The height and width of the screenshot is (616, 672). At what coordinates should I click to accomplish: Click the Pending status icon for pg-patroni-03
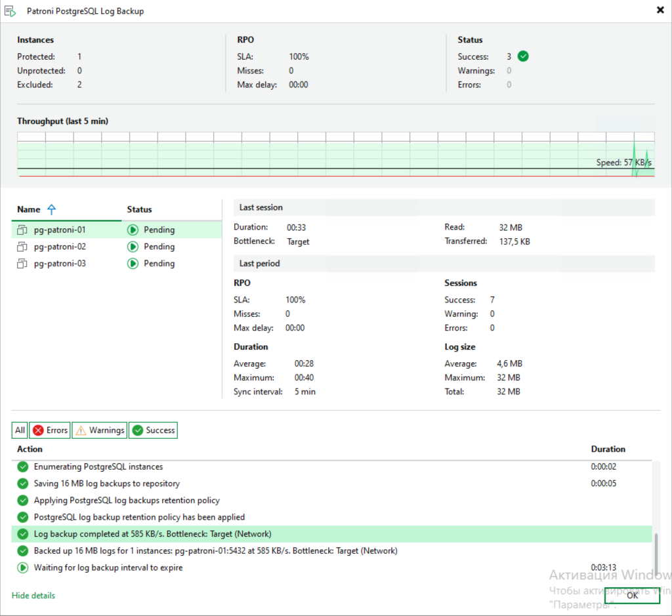(133, 264)
